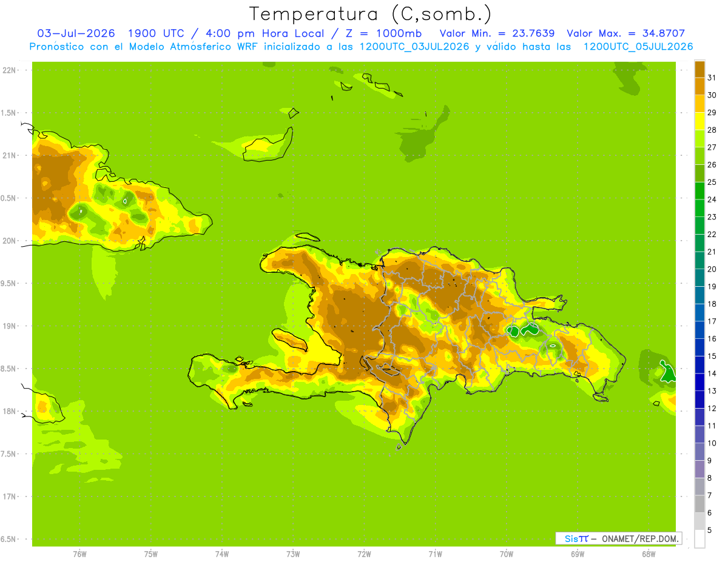The height and width of the screenshot is (562, 728).
Task: Click the "Valor Min. = 23.7639" value
Action: point(497,33)
